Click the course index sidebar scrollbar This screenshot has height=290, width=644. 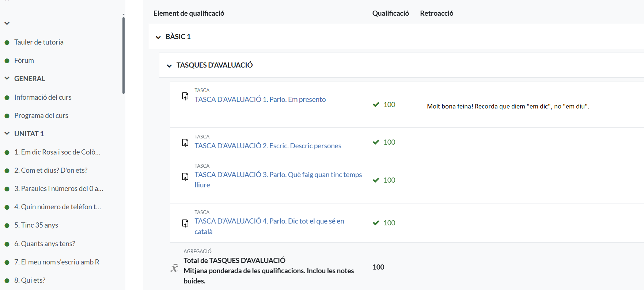(x=124, y=55)
